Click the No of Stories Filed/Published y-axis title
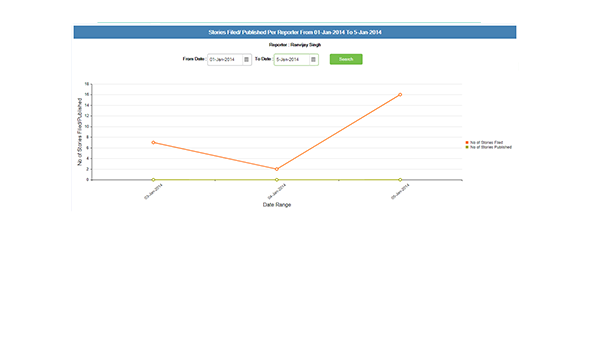590x360 pixels. (79, 132)
